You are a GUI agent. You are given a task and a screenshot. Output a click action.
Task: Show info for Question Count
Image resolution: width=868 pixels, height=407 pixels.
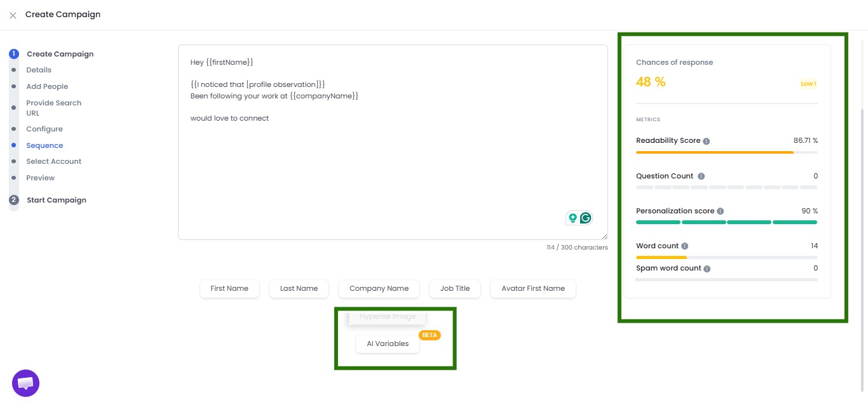coord(701,177)
